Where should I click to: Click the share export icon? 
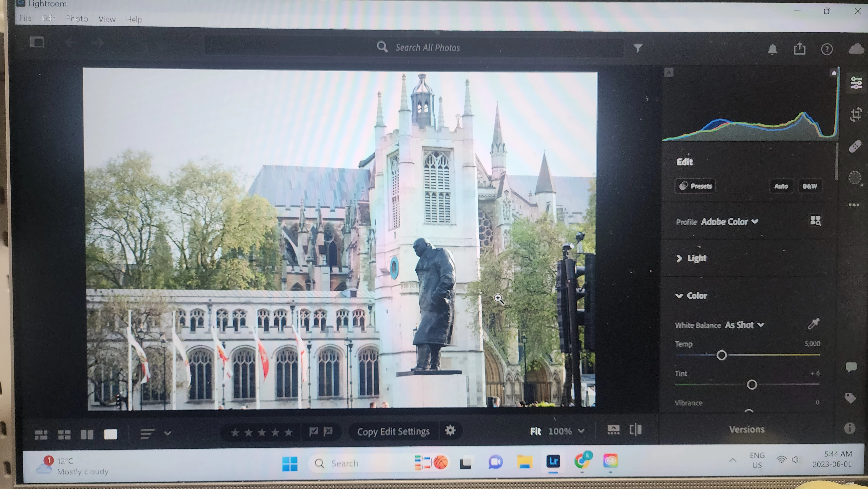pos(799,49)
